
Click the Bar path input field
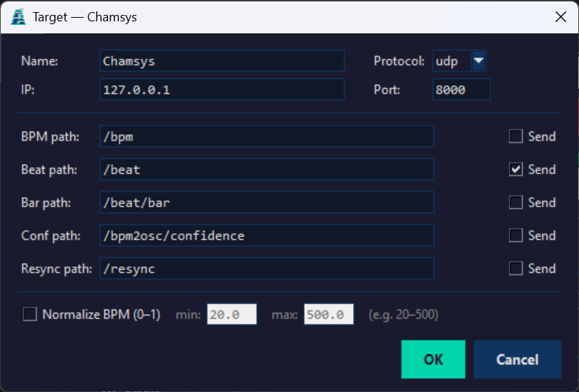pyautogui.click(x=267, y=202)
